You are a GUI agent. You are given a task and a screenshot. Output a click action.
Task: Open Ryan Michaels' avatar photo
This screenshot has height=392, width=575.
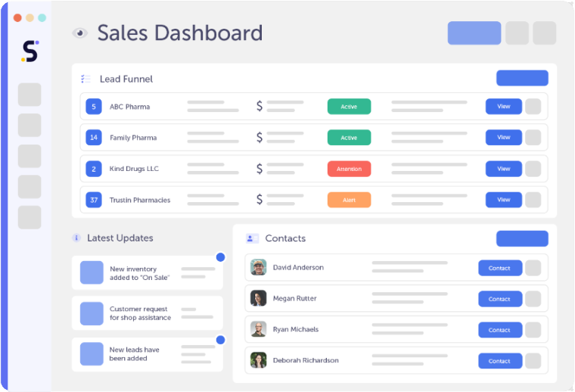(258, 329)
